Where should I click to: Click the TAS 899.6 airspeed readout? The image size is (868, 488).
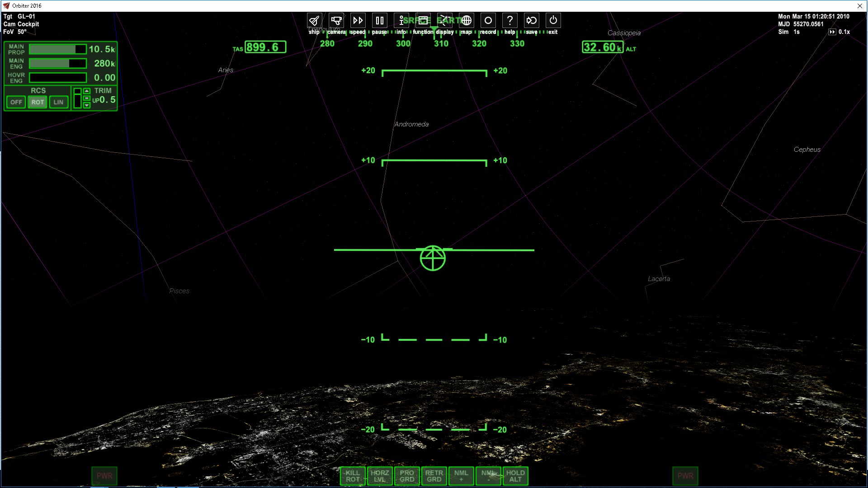pos(265,47)
